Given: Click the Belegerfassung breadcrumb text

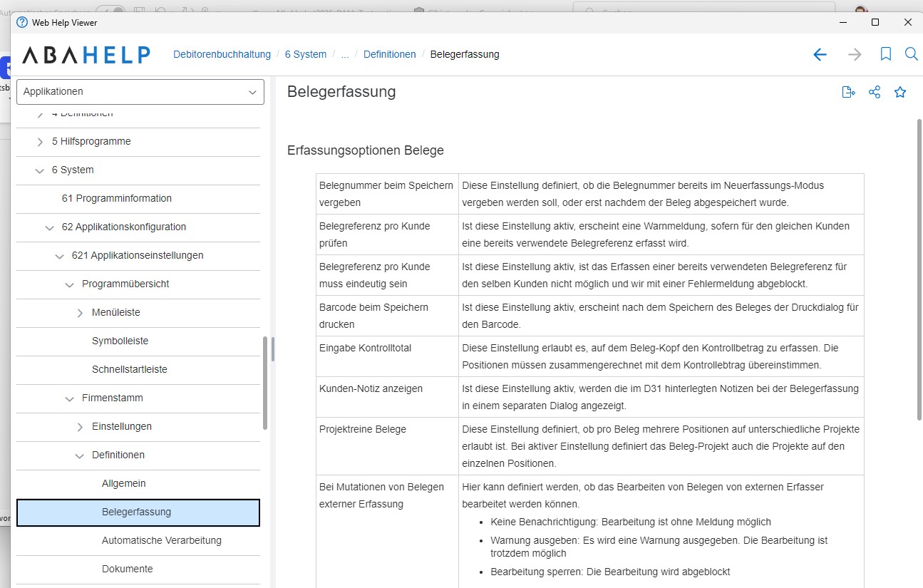Looking at the screenshot, I should pos(465,54).
